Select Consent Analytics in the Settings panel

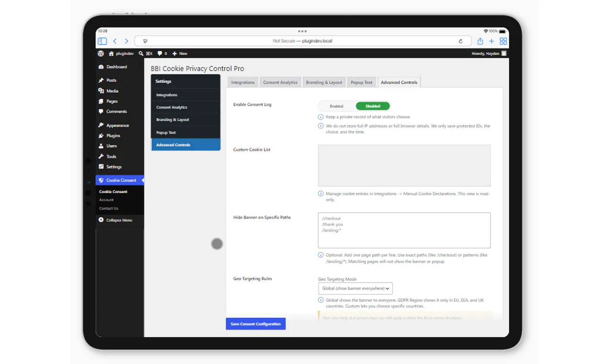coord(186,107)
